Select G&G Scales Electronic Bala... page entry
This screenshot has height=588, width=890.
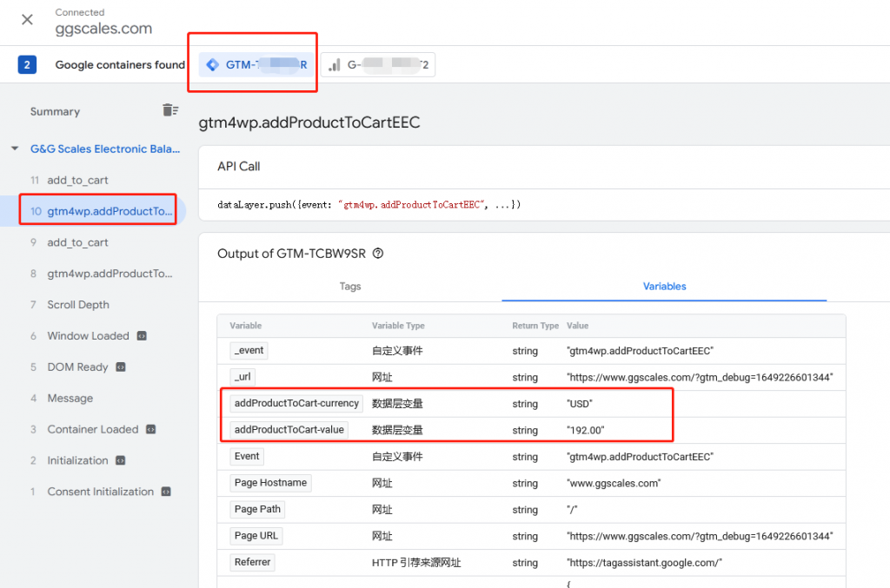click(x=105, y=149)
